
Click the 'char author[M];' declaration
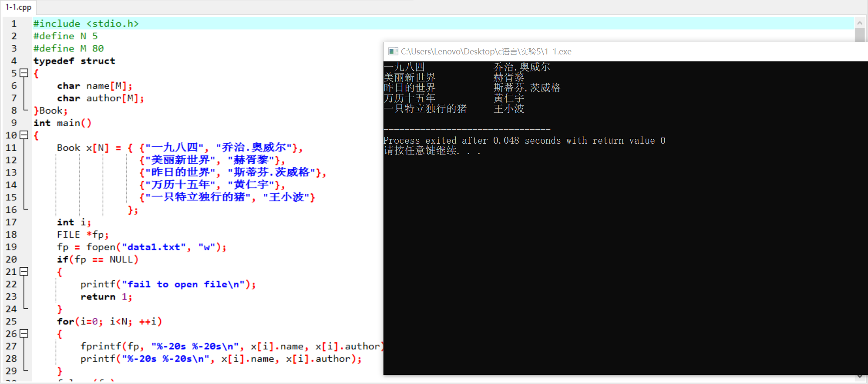pyautogui.click(x=101, y=98)
